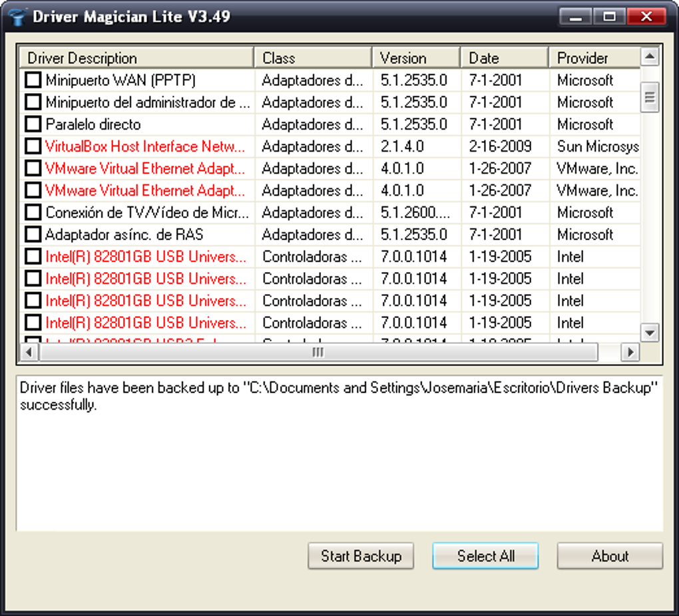Screen dimensions: 679x616
Task: Click the horizontal scrollbar right arrow
Action: click(630, 353)
